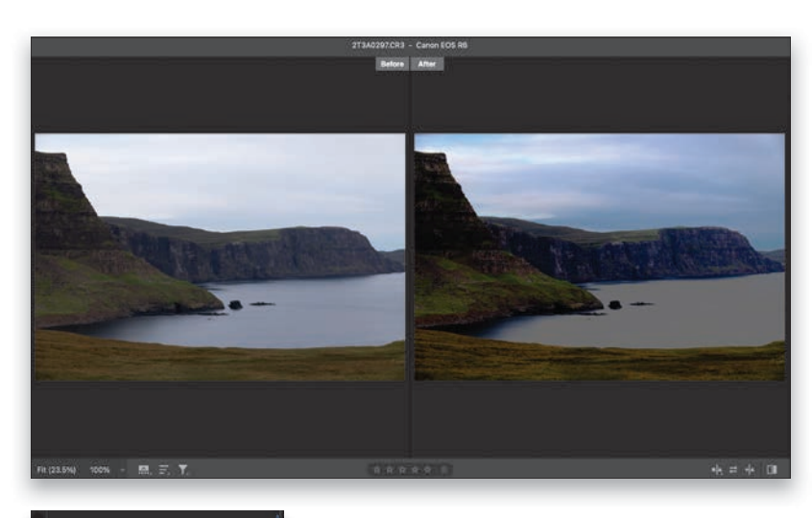Swap Before and After settings icon
812x518 pixels.
[x=733, y=470]
